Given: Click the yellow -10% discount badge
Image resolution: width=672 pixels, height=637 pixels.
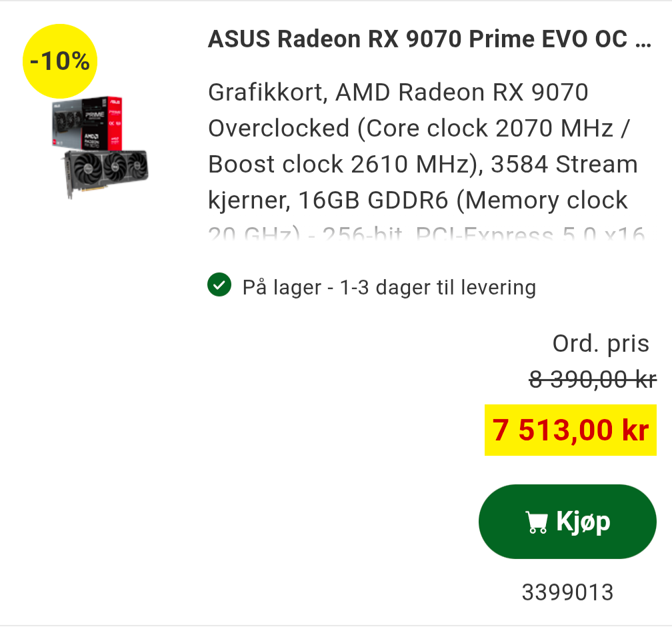Looking at the screenshot, I should pos(60,61).
